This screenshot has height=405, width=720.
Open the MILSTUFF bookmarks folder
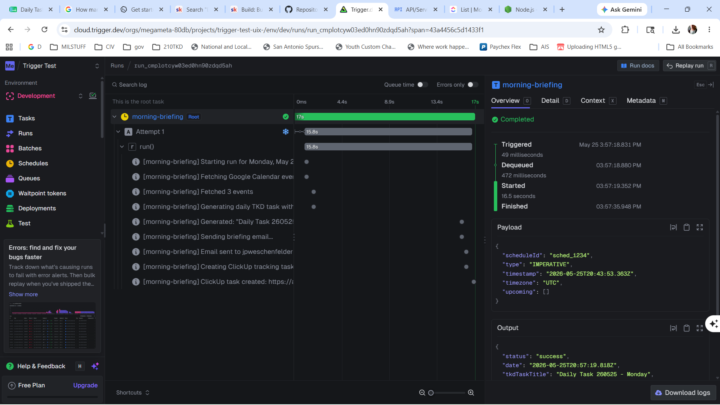tap(68, 47)
